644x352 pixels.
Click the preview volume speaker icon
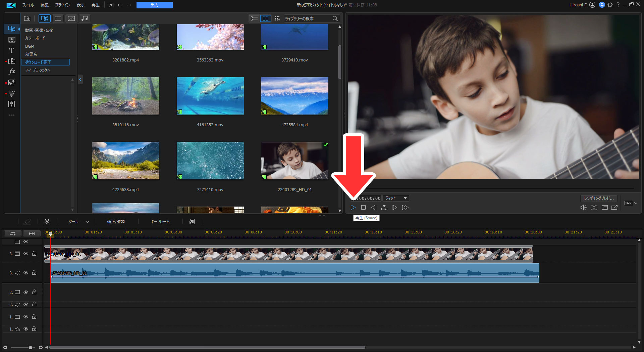coord(584,208)
